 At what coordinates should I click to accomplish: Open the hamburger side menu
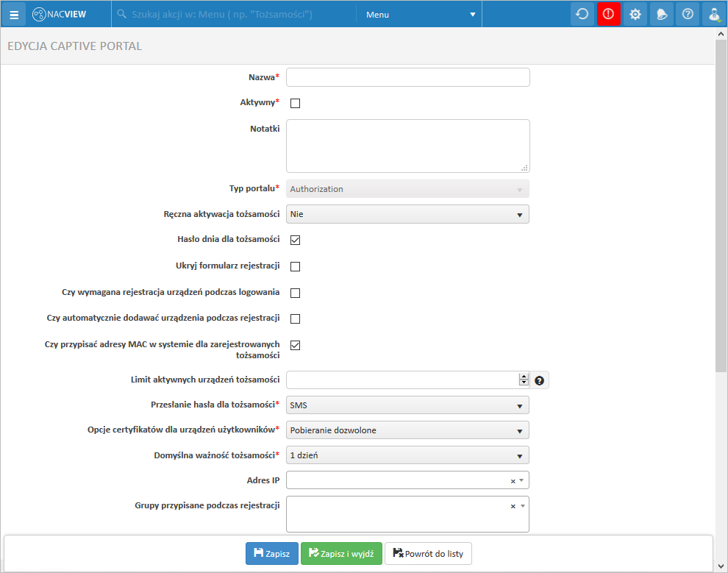13,14
